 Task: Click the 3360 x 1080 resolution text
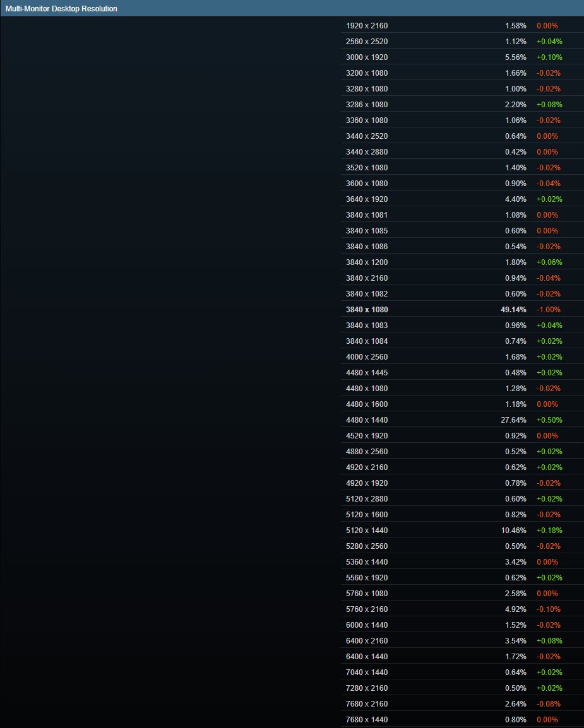[x=367, y=120]
